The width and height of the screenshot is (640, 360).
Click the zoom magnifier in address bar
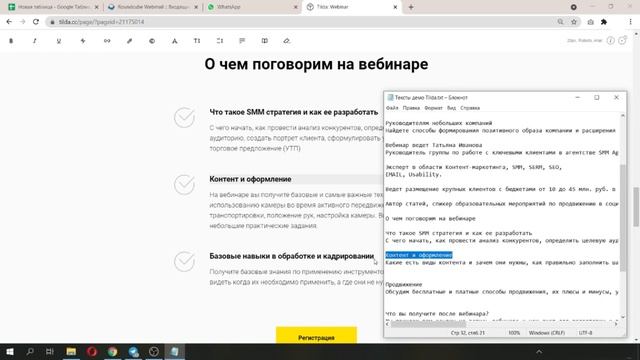pos(560,22)
